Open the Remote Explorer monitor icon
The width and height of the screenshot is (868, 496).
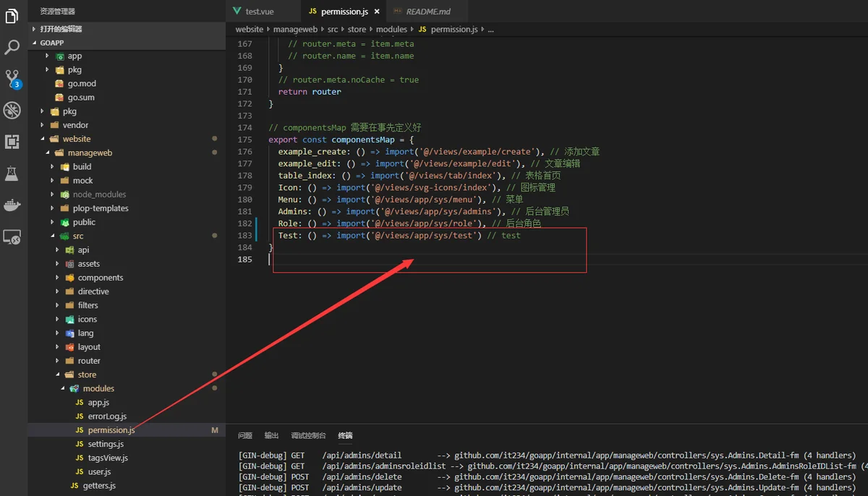[x=12, y=236]
